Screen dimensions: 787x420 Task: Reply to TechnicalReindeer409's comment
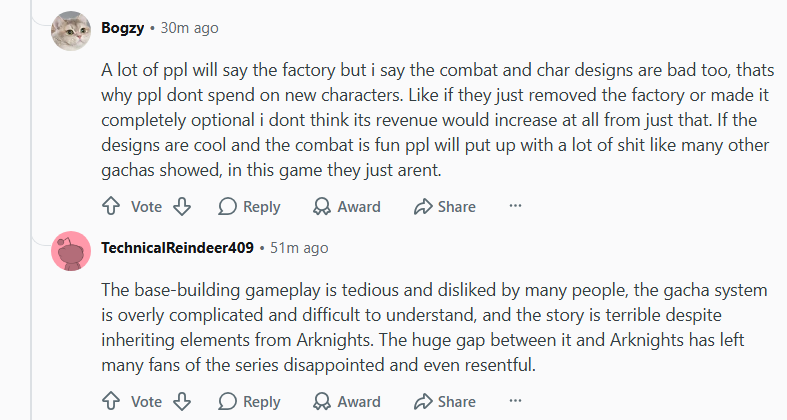click(249, 401)
